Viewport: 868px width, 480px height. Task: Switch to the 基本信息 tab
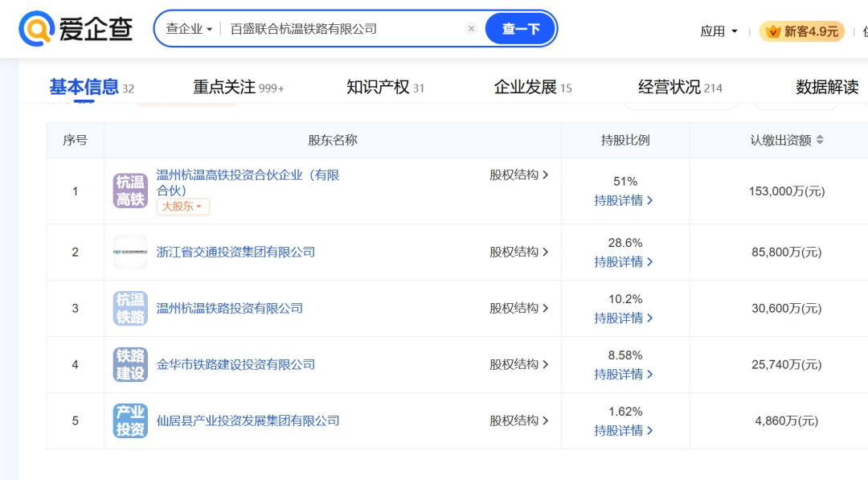pyautogui.click(x=92, y=88)
